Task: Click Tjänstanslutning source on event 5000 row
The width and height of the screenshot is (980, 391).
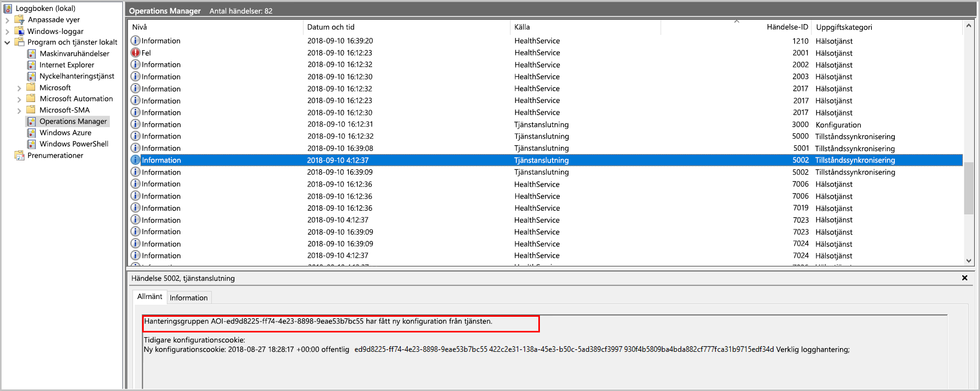Action: click(x=541, y=136)
